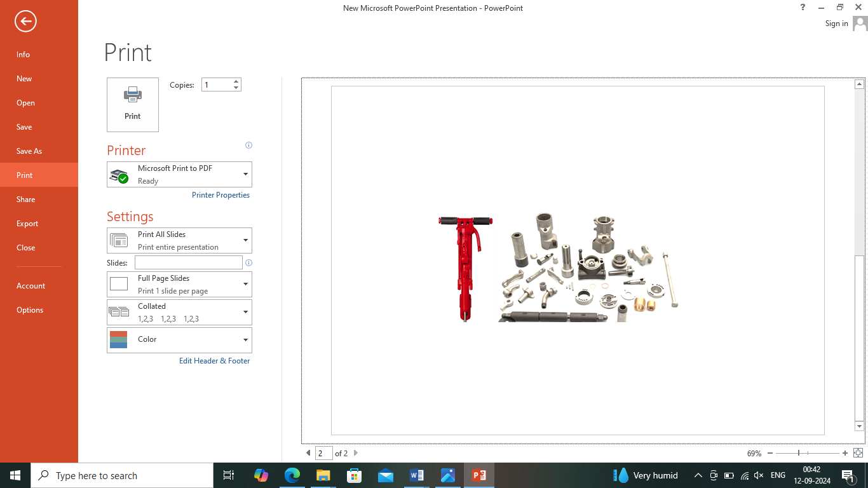Click the large Print button
Screen dimensions: 868x488
[133, 105]
